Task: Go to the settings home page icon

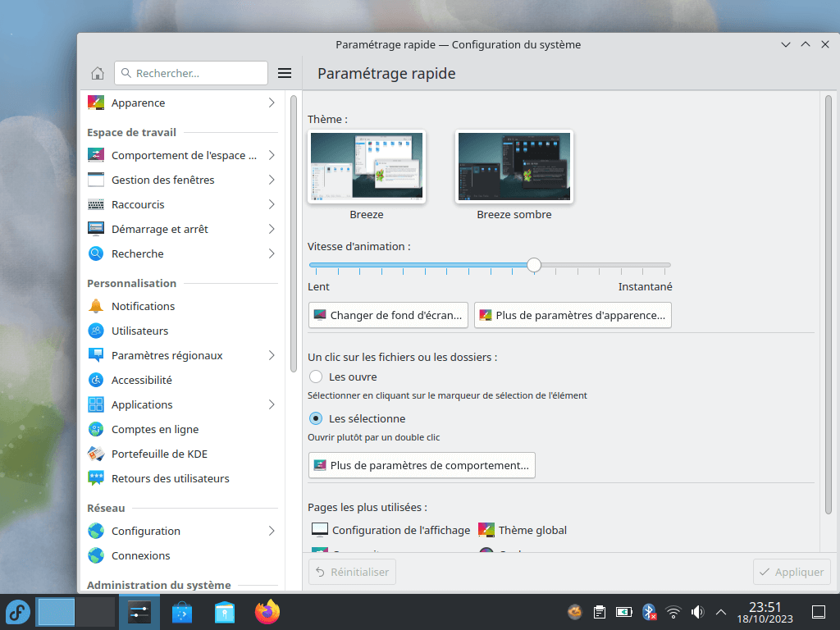Action: coord(98,73)
